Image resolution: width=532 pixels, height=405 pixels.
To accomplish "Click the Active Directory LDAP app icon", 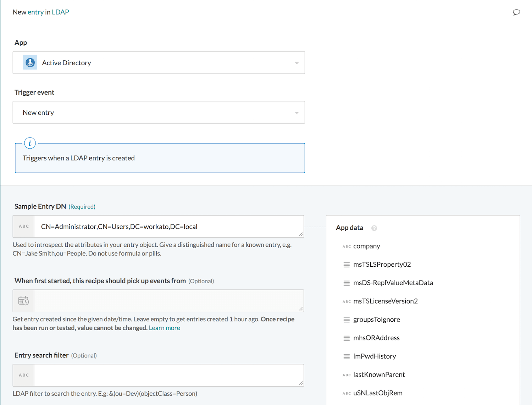I will [30, 63].
